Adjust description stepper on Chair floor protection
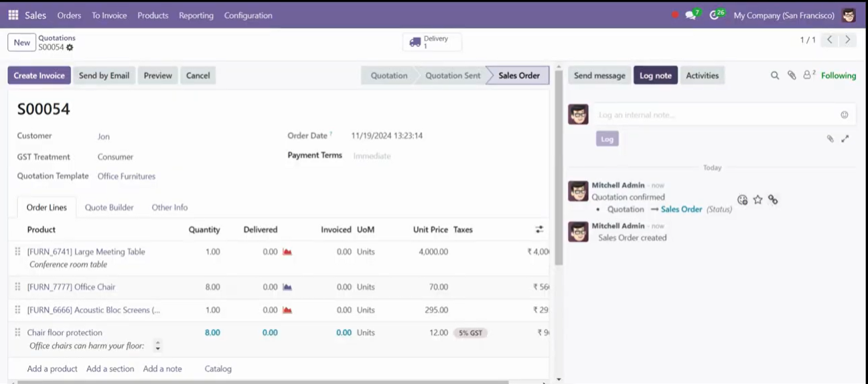The width and height of the screenshot is (868, 384). tap(158, 346)
